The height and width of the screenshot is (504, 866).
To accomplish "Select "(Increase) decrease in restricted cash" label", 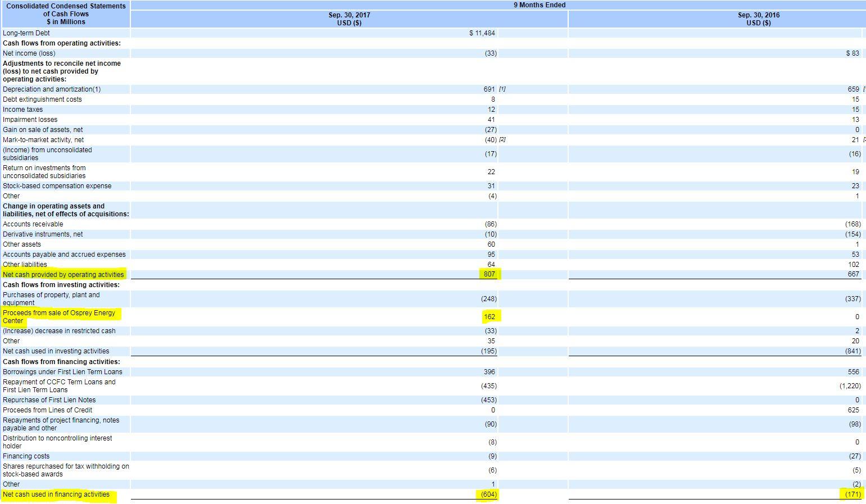I will (x=59, y=331).
